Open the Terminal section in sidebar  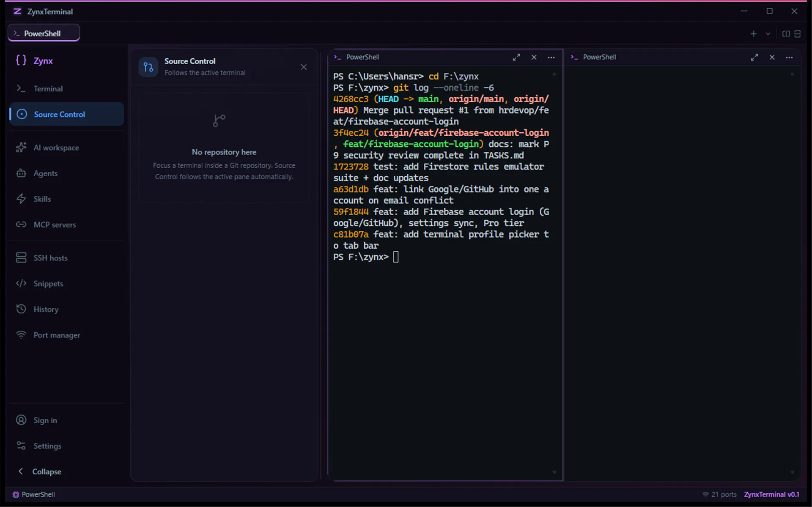pyautogui.click(x=67, y=89)
